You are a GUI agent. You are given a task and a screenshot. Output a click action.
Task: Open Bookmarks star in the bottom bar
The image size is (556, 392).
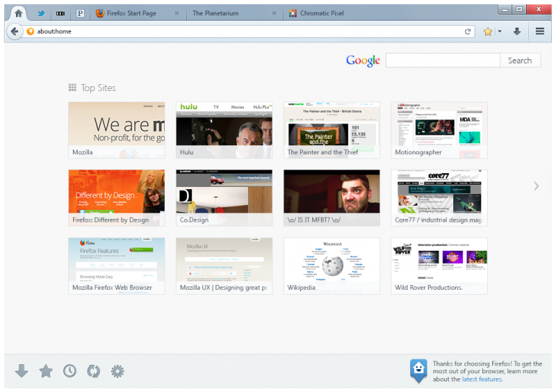[x=46, y=371]
